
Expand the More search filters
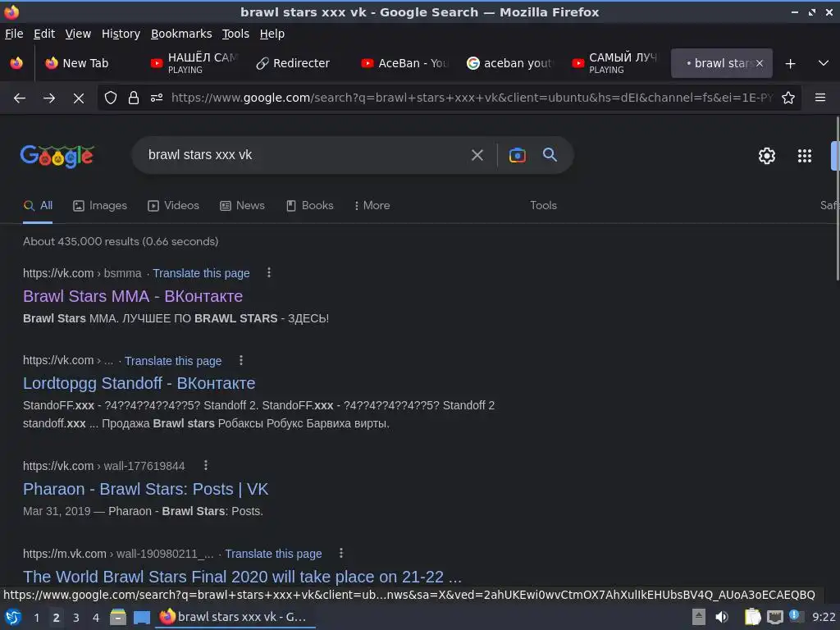pos(372,206)
